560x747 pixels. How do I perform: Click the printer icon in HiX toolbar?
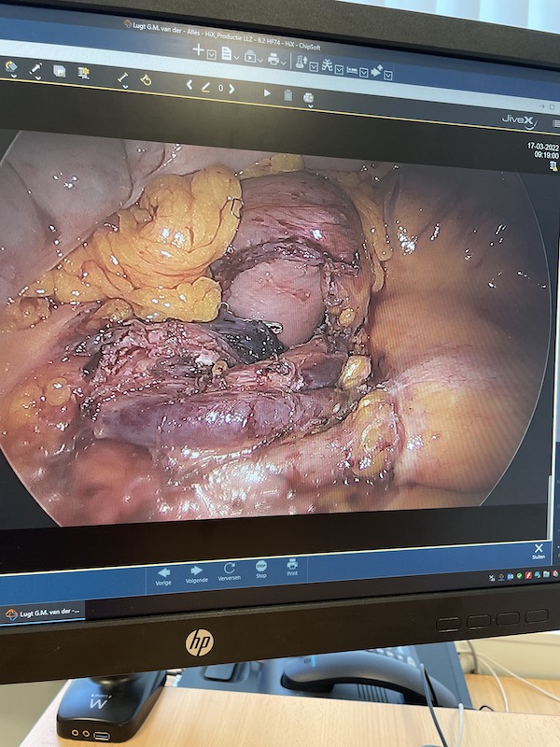(273, 59)
